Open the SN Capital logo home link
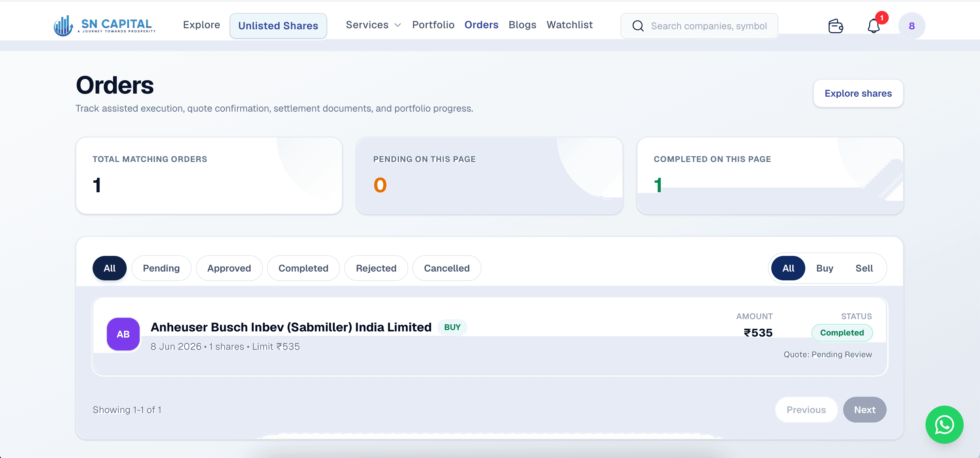This screenshot has width=980, height=458. click(104, 26)
